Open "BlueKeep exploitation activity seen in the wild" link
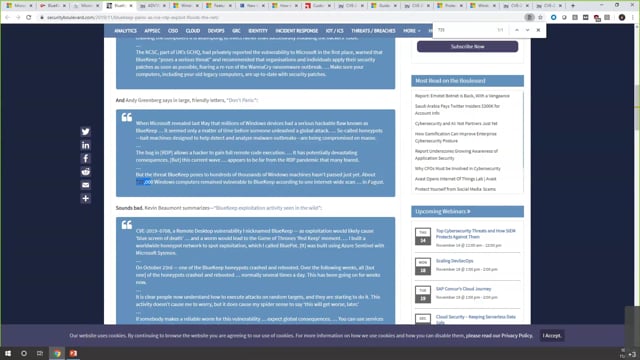This screenshot has height=360, width=640. pos(267,208)
